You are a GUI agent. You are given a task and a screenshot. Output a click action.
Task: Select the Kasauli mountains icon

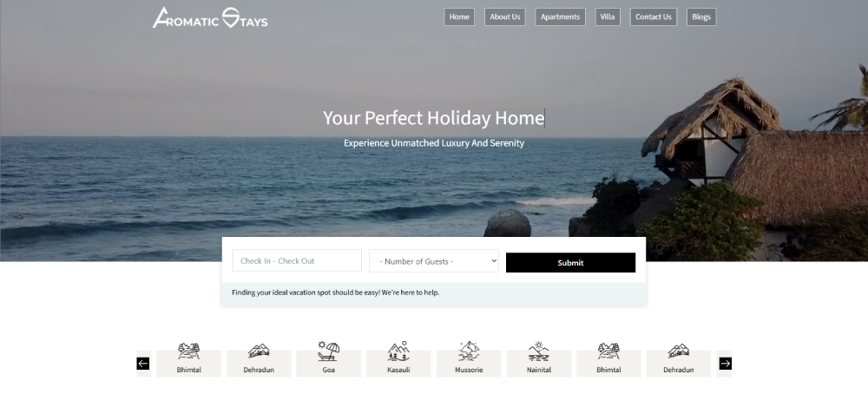coord(398,351)
